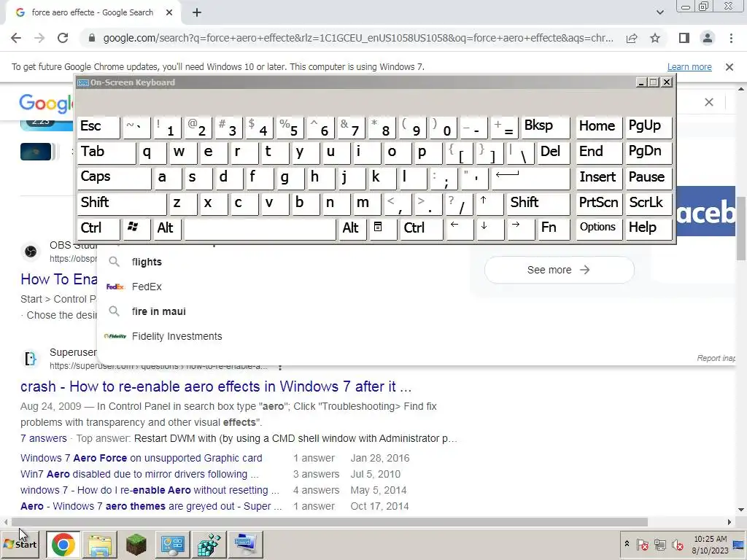747x560 pixels.
Task: Click the right arrow key on the on-screen keyboard
Action: 520,228
